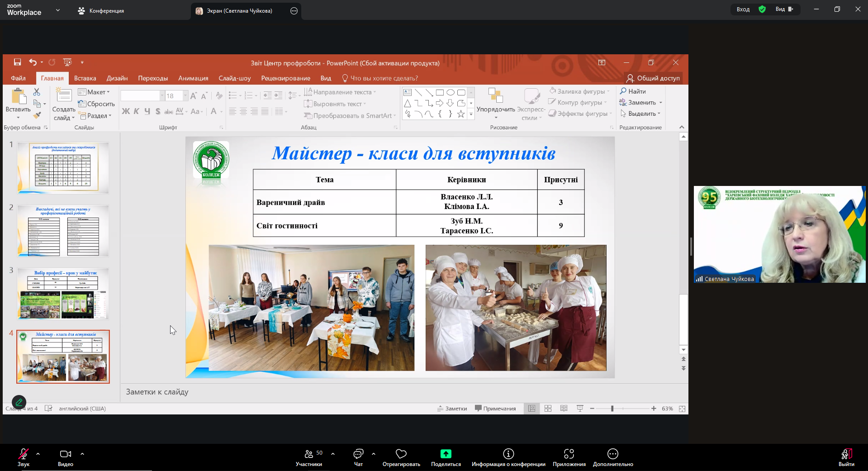Switch to the Slide Show ribbon tab
The image size is (868, 471).
tap(234, 78)
